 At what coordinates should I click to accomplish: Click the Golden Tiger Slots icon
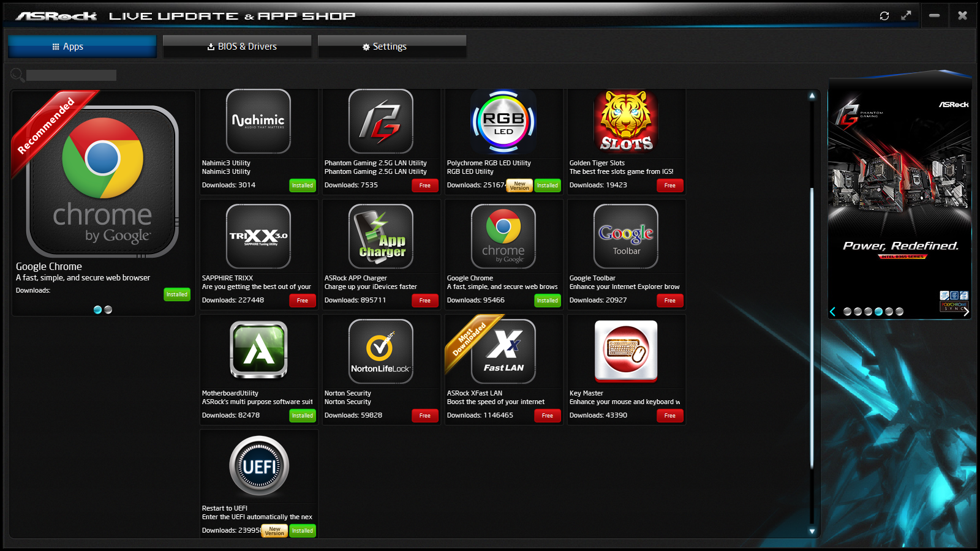[626, 121]
